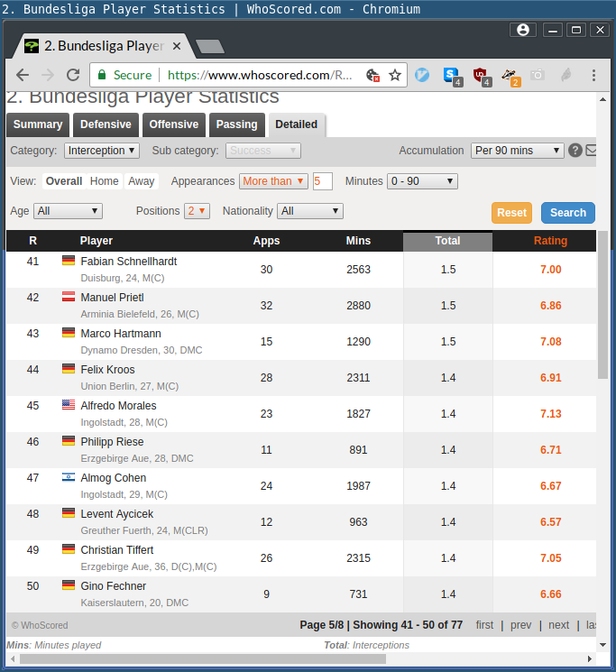Open the Minutes 0 - 90 dropdown
Viewport: 616px width, 672px height.
tap(422, 181)
